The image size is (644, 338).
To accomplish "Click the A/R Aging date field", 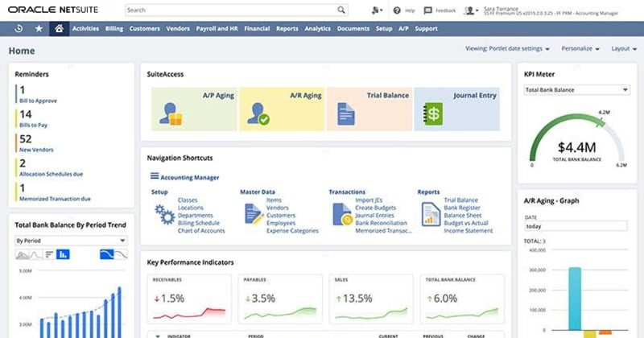I will tap(576, 226).
